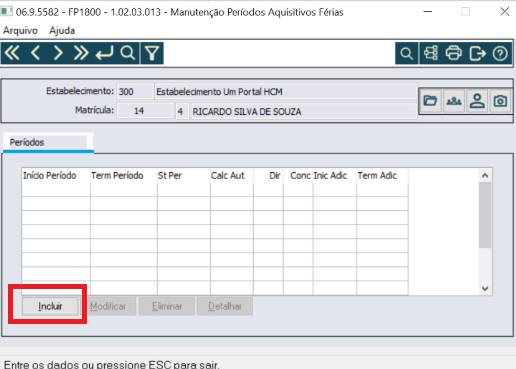The width and height of the screenshot is (516, 369).
Task: Click the Estabelecimento code field 300
Action: click(x=135, y=92)
